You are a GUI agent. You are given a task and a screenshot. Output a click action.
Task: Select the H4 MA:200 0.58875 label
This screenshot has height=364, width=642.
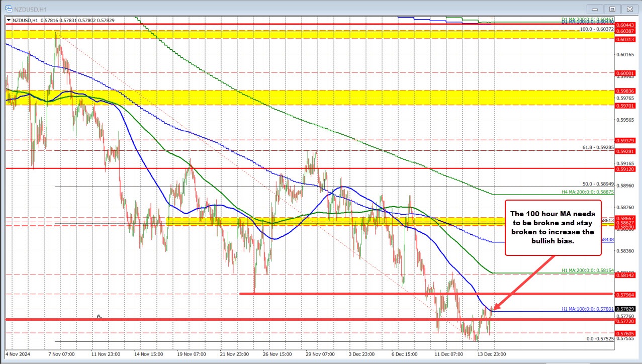[x=587, y=193]
